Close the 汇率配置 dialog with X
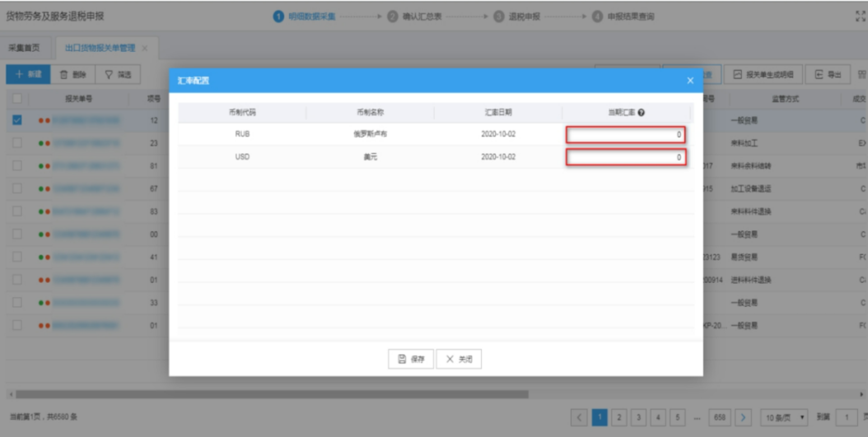The width and height of the screenshot is (868, 437). [x=690, y=81]
